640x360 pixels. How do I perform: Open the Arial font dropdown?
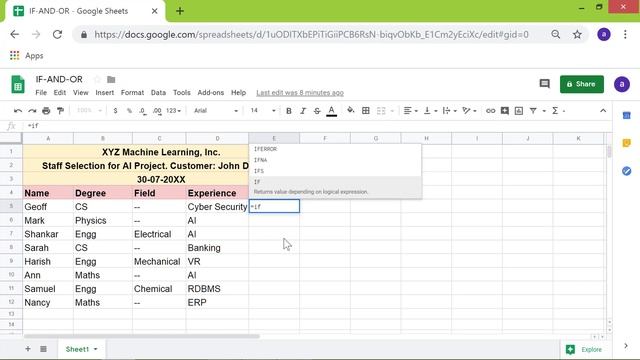pyautogui.click(x=216, y=111)
